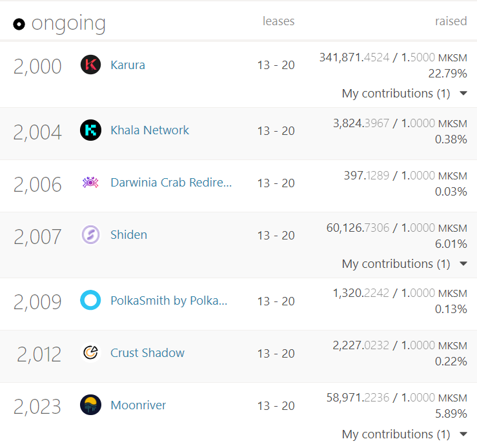Open the Crust Shadow link

[x=148, y=353]
